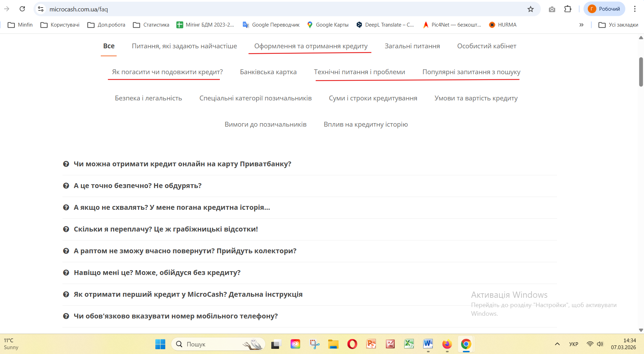The width and height of the screenshot is (644, 354).
Task: Select Популярні запитання з пошуку category
Action: [x=471, y=72]
